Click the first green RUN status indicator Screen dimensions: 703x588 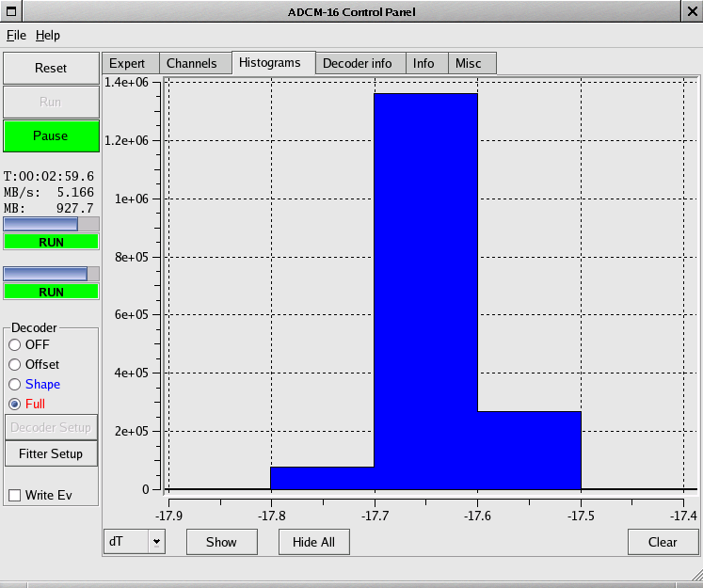51,242
